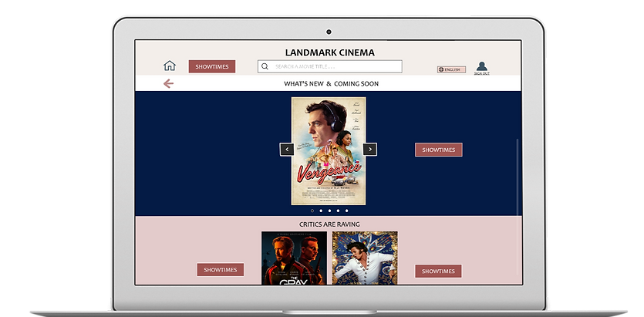
Task: View Showtimes right of the Elvis poster
Action: tap(438, 271)
